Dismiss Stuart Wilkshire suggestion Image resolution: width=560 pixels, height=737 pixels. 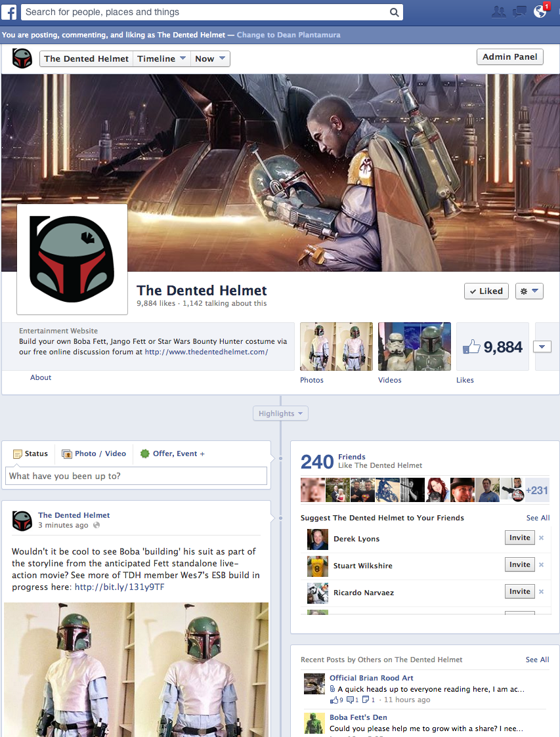[x=541, y=564]
